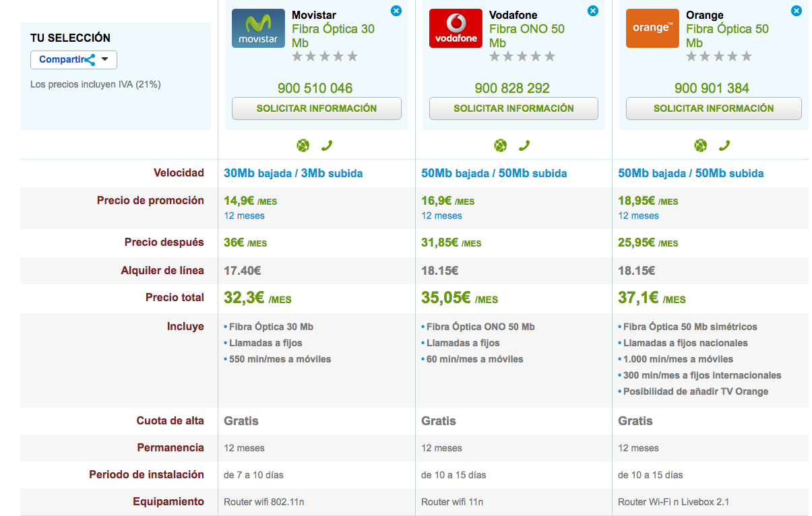Click the 'Equipamiento' row label
812x516 pixels.
(x=168, y=502)
